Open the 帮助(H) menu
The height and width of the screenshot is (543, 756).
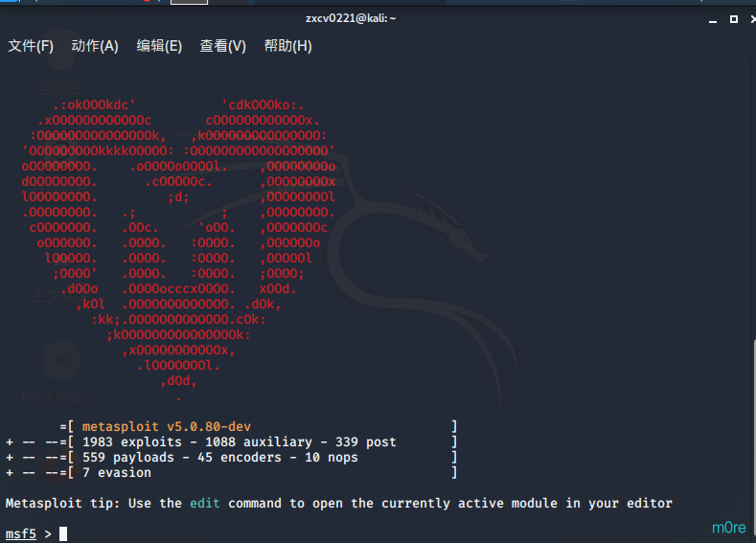(x=287, y=46)
